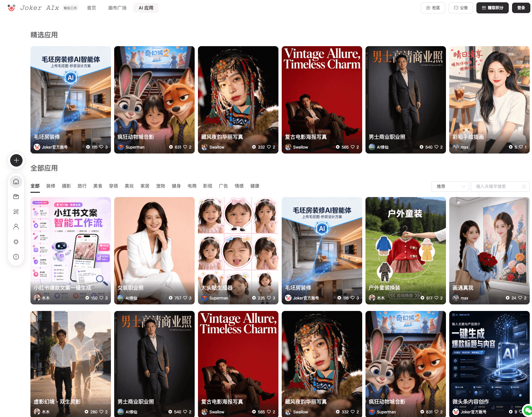The height and width of the screenshot is (417, 532).
Task: Select the 全部 category tab
Action: coord(35,186)
